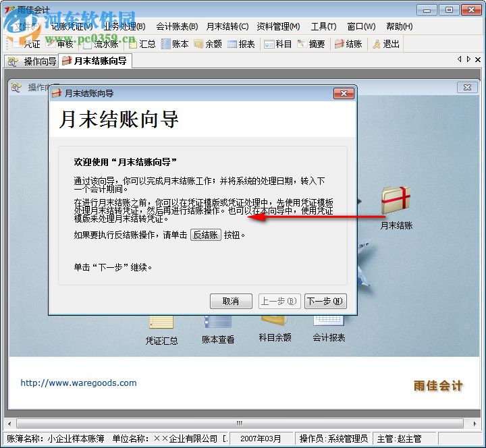
Task: Close the background 操作向导 panel
Action: (467, 87)
